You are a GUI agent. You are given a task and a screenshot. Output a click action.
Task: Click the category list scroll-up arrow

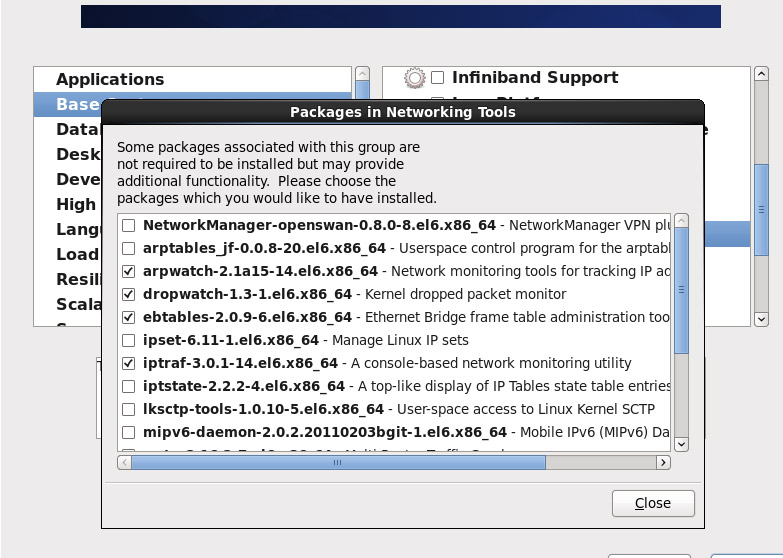[x=363, y=74]
